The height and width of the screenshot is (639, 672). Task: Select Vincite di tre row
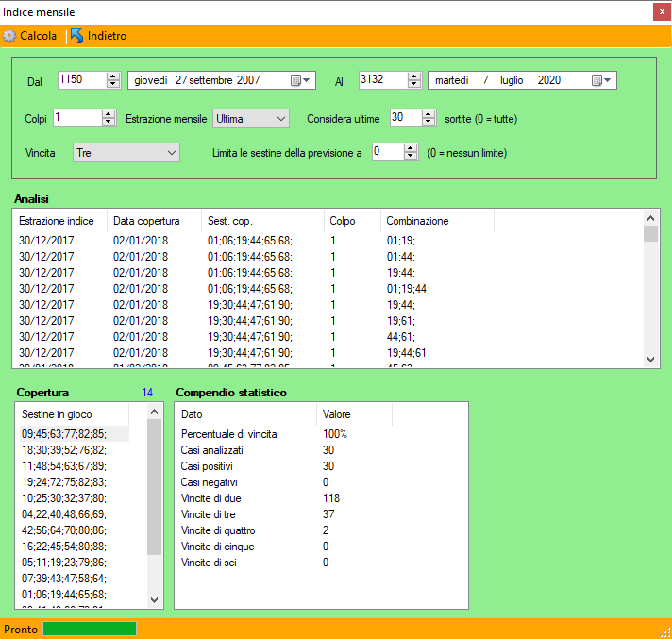284,513
